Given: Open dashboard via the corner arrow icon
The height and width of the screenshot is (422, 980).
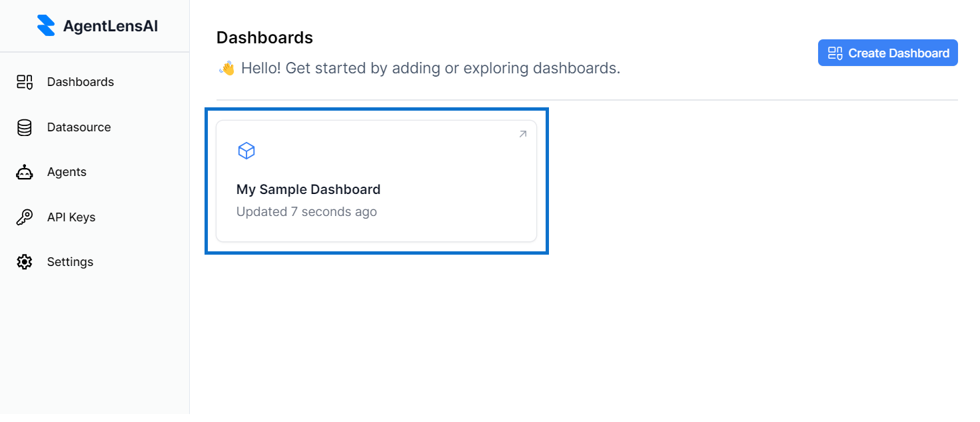Looking at the screenshot, I should click(x=523, y=134).
